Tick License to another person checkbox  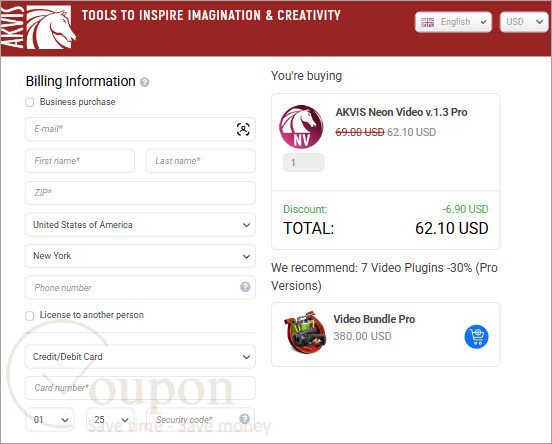point(30,316)
